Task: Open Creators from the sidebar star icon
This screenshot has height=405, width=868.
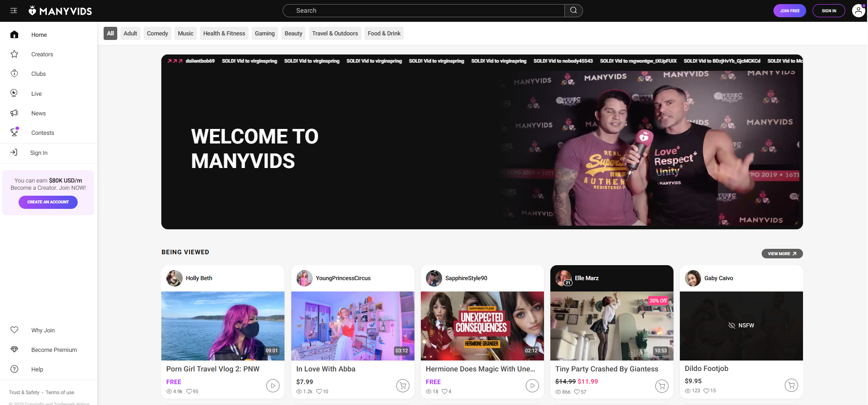Action: [15, 54]
